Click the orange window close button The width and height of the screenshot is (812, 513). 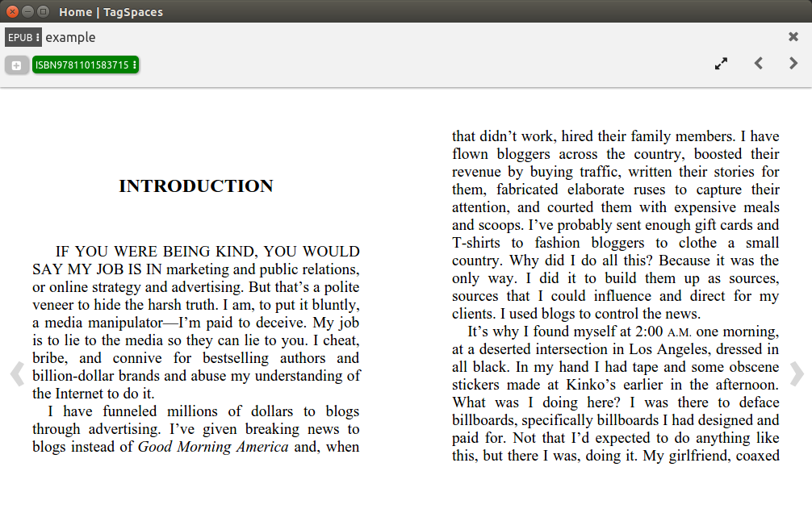coord(10,11)
